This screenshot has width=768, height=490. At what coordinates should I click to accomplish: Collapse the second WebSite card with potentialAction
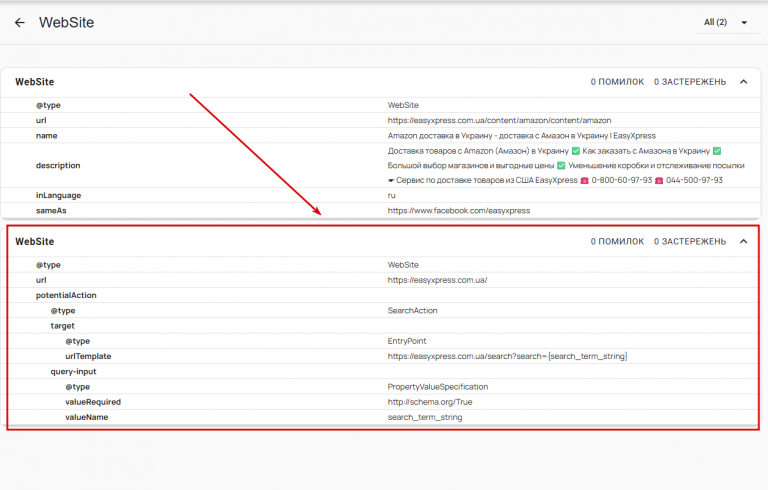click(744, 242)
